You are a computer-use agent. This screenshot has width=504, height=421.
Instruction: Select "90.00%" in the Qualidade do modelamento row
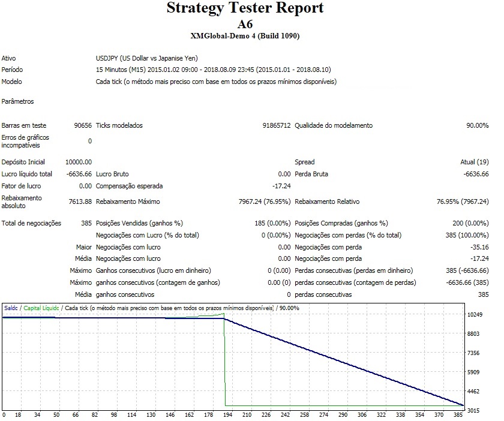478,125
